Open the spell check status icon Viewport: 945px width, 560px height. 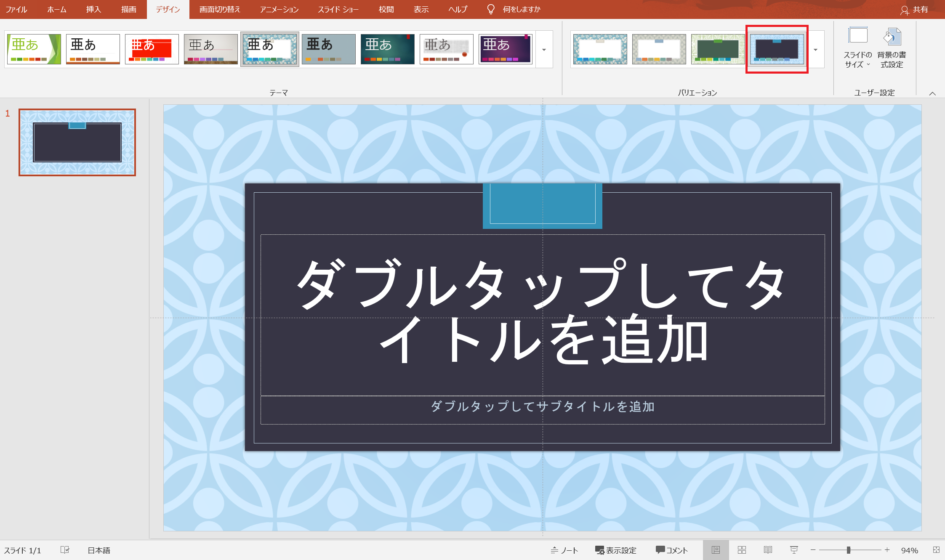[65, 550]
